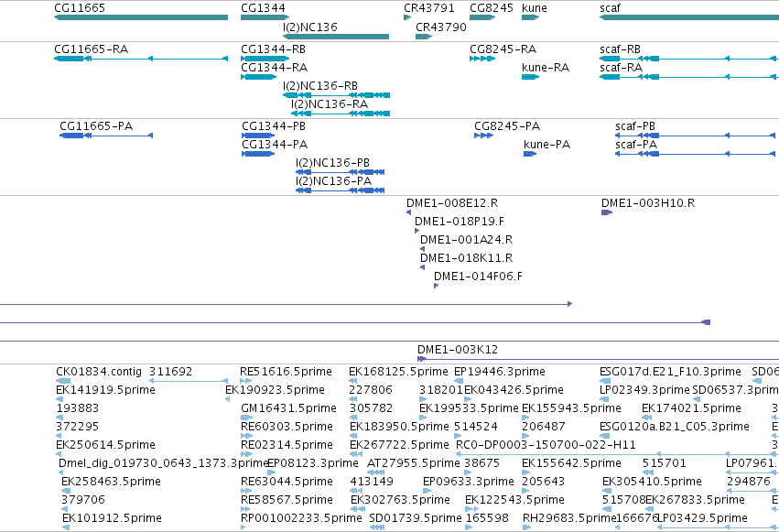Click the CR43791 gene label
Viewport: 779px width, 532px height.
click(429, 8)
